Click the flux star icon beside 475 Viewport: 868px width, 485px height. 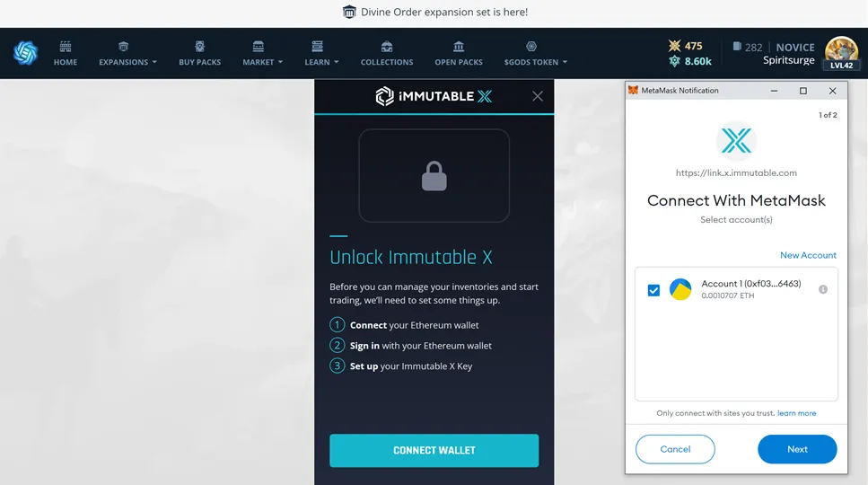point(674,46)
